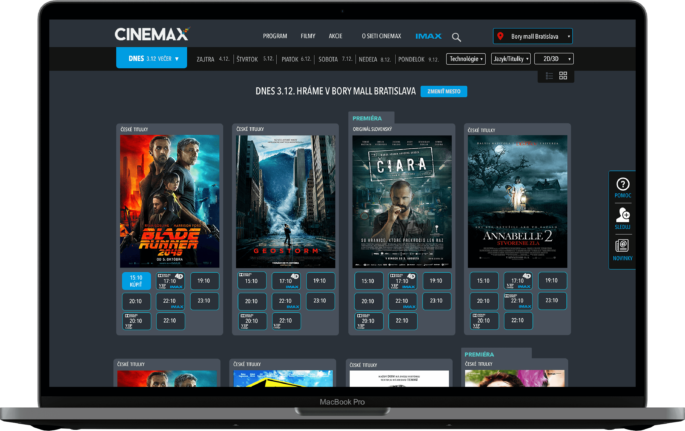Open the AKCIE menu item
Viewport: 685px width, 431px height.
pyautogui.click(x=336, y=36)
